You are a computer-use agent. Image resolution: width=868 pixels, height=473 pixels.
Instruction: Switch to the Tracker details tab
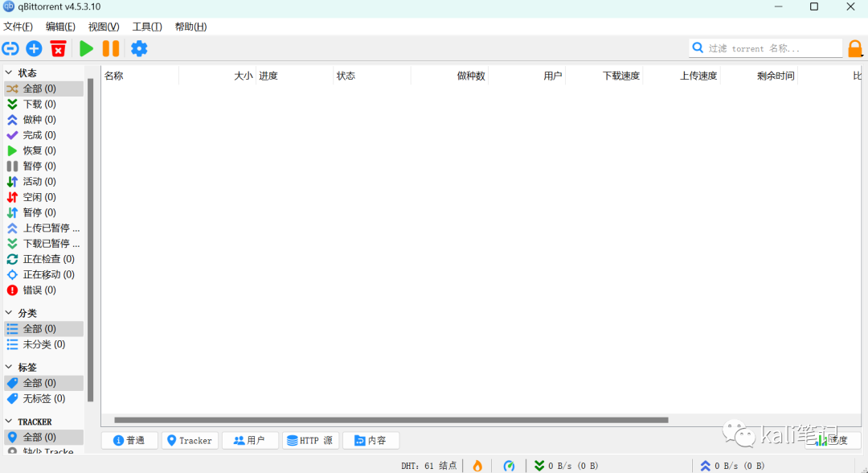pyautogui.click(x=190, y=440)
